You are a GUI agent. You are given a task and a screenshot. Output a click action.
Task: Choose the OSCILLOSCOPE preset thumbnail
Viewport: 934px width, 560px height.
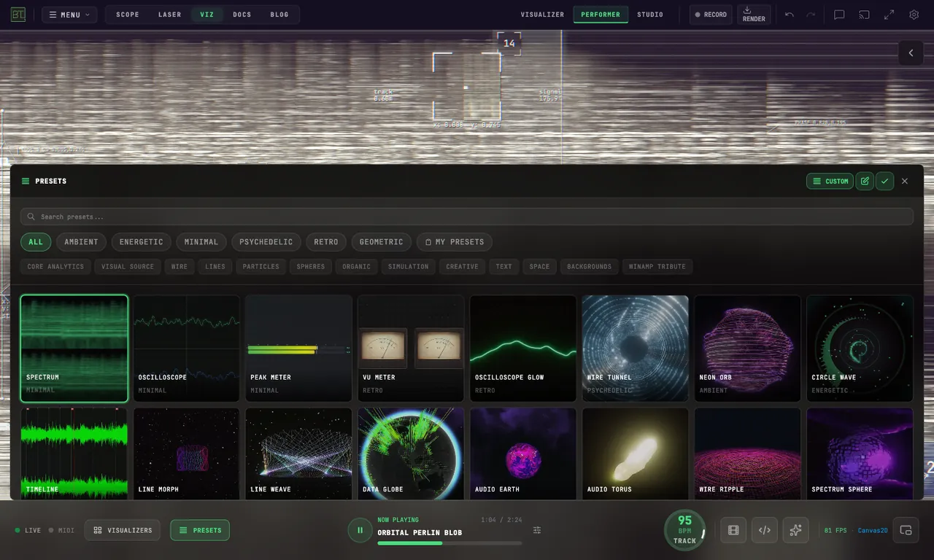(x=187, y=349)
